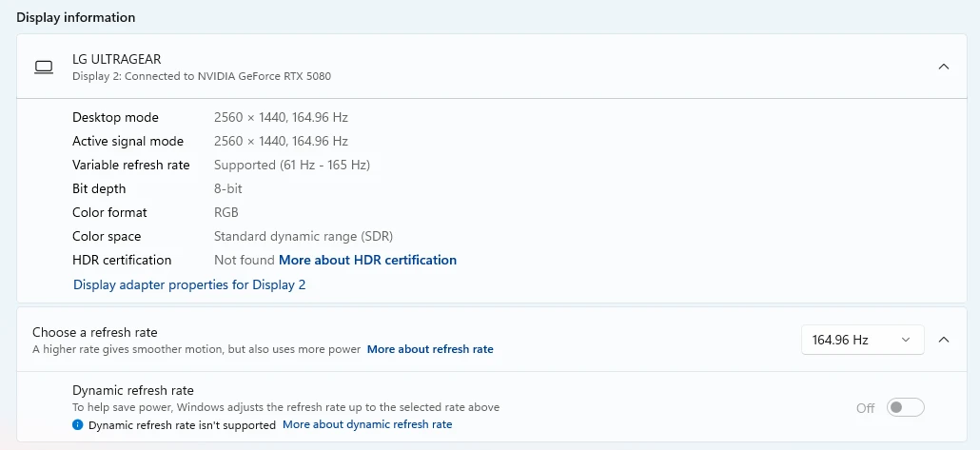Click the Off label next to toggle

[x=866, y=408]
